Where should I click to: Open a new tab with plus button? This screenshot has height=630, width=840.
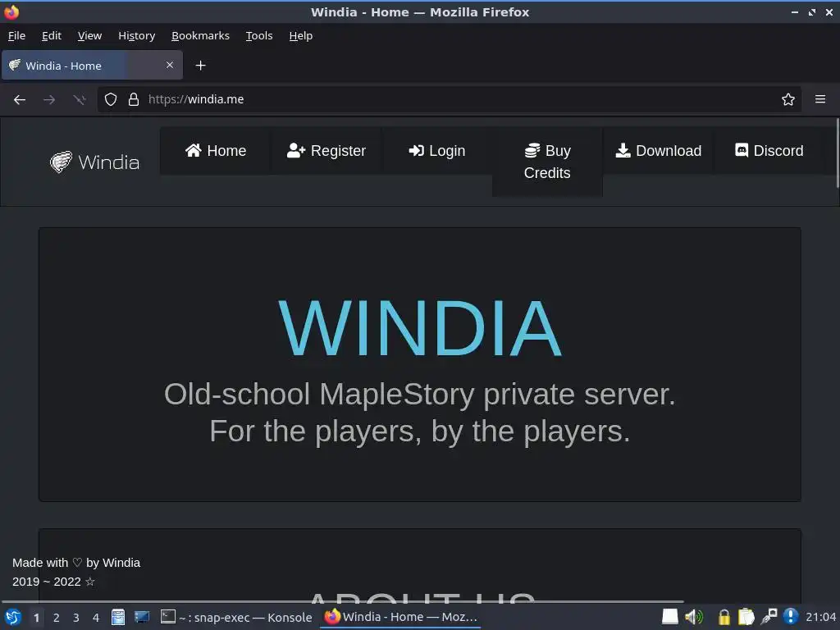pyautogui.click(x=200, y=66)
